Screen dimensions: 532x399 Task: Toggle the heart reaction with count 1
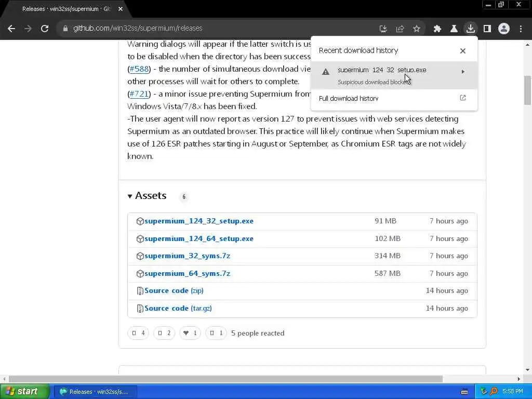pyautogui.click(x=190, y=333)
